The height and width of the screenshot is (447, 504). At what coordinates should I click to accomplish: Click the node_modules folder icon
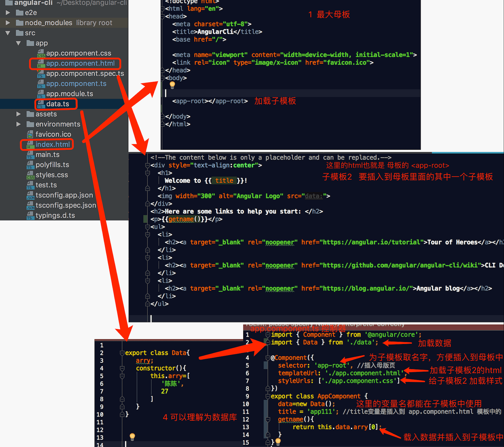tap(20, 23)
